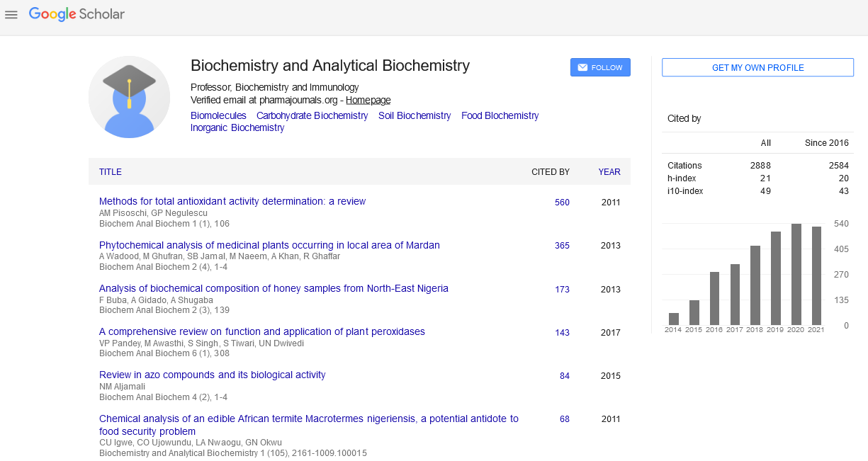
Task: Open citation count 560 link
Action: pyautogui.click(x=562, y=203)
